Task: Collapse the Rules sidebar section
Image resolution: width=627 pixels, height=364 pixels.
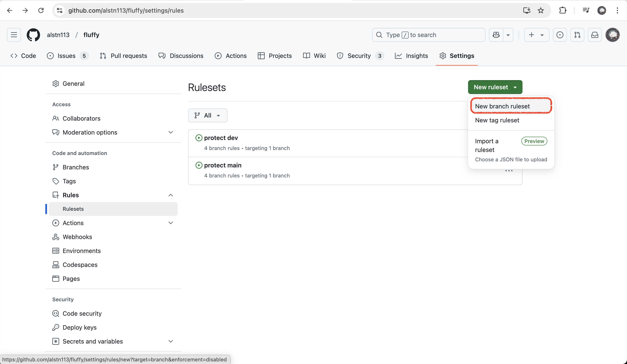Action: 171,195
